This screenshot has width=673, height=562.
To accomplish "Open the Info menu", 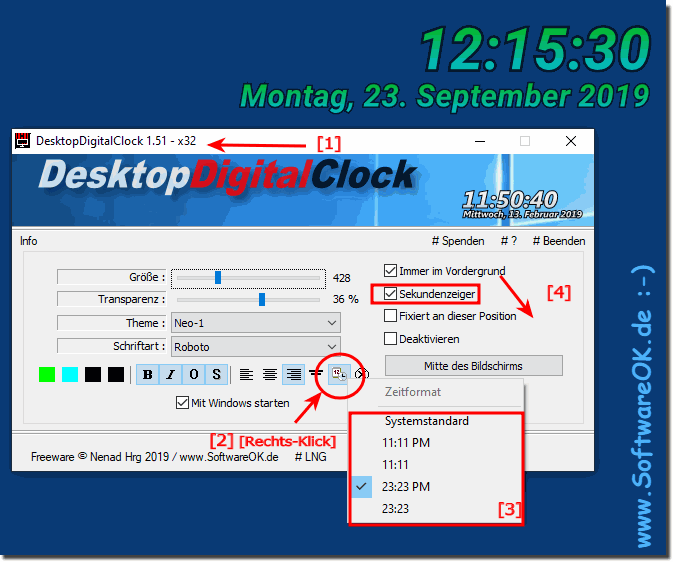I will (28, 241).
